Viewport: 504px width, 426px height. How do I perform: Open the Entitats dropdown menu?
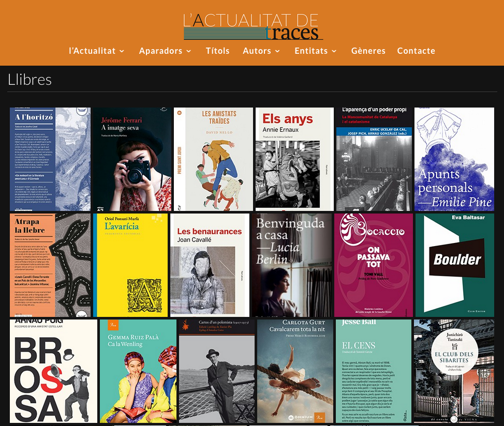coord(316,51)
